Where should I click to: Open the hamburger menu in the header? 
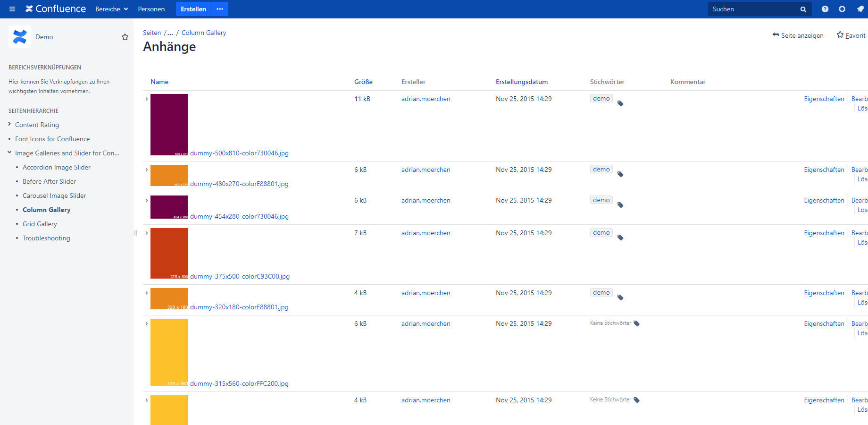coord(12,9)
